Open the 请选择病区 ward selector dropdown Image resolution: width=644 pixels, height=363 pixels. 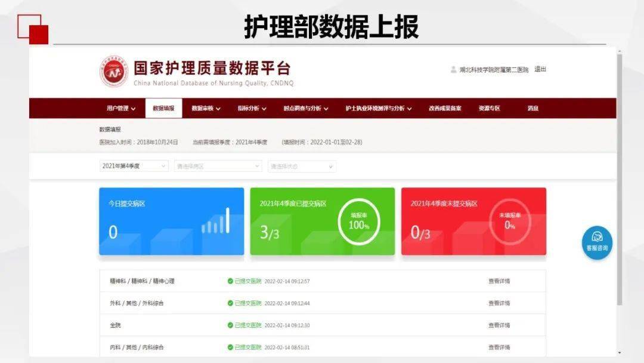217,166
